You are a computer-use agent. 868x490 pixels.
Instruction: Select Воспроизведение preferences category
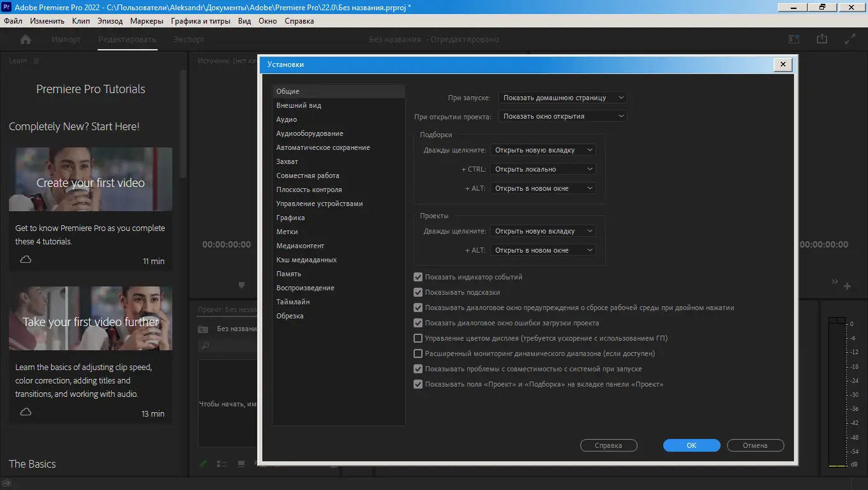click(x=339, y=288)
